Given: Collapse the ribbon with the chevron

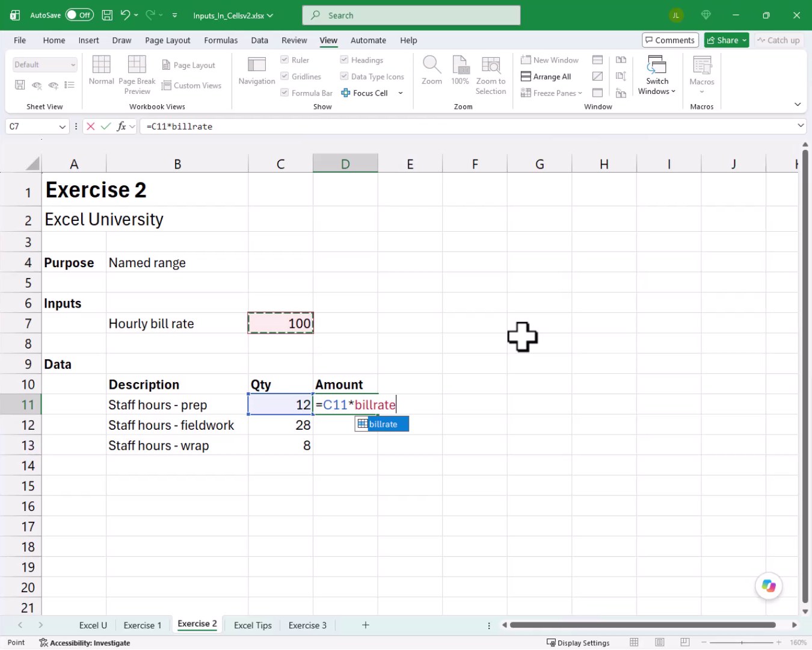Looking at the screenshot, I should 798,104.
